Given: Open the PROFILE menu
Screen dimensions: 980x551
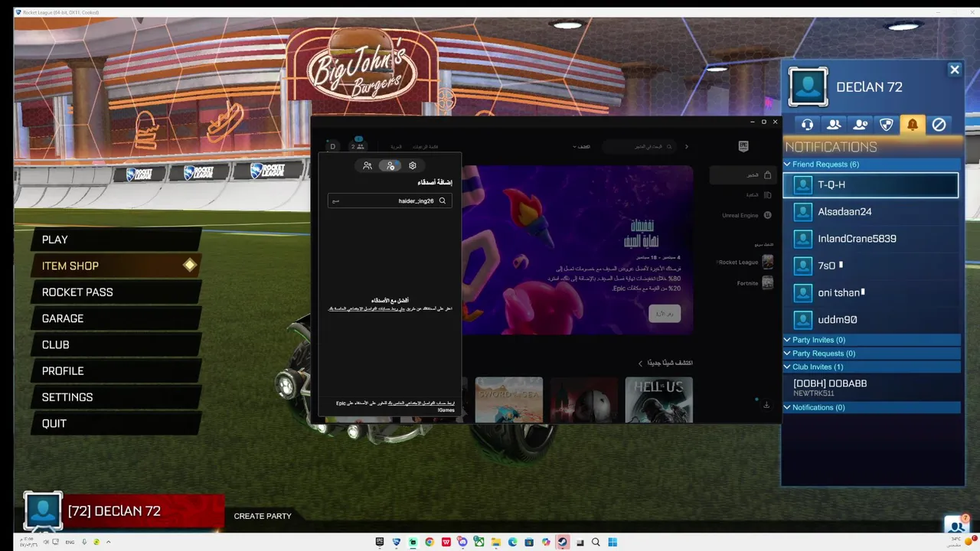Looking at the screenshot, I should point(115,371).
